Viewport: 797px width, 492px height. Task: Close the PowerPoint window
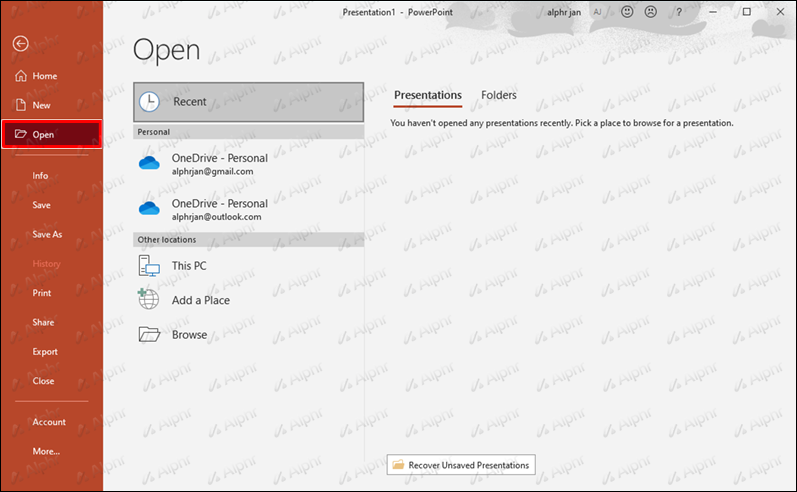(780, 12)
